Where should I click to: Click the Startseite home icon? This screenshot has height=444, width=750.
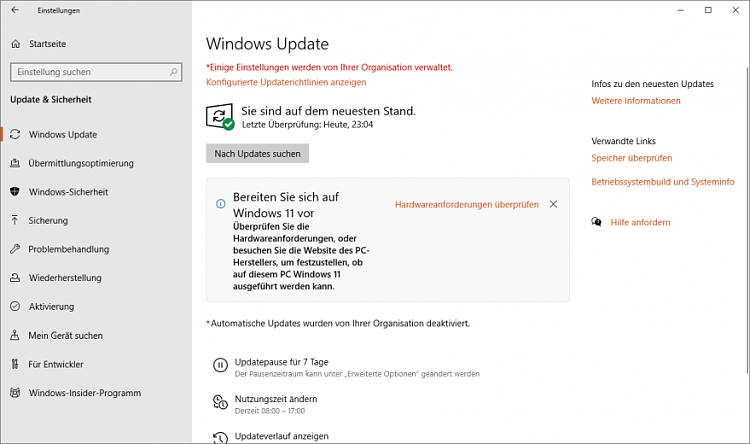(15, 44)
